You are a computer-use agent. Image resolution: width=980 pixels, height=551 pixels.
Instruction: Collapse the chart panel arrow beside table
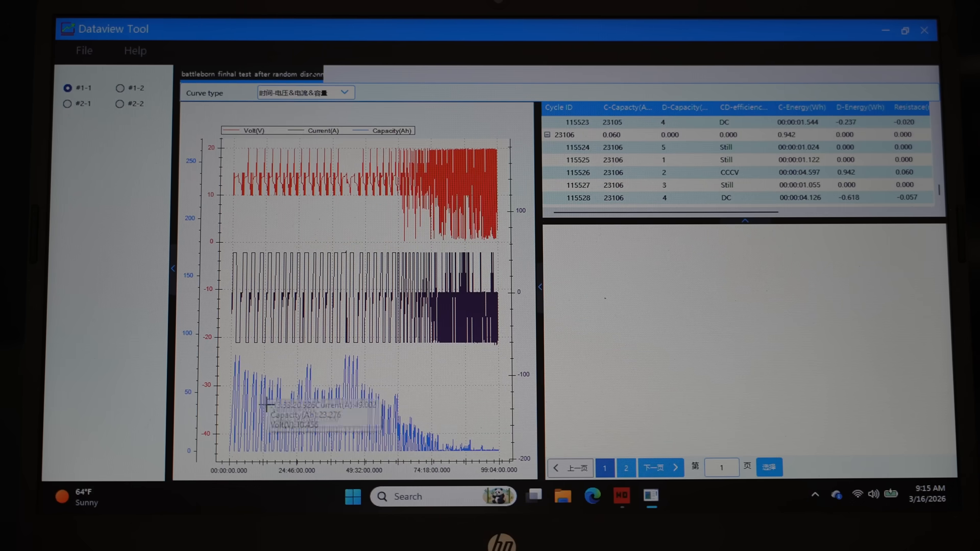[x=540, y=287]
